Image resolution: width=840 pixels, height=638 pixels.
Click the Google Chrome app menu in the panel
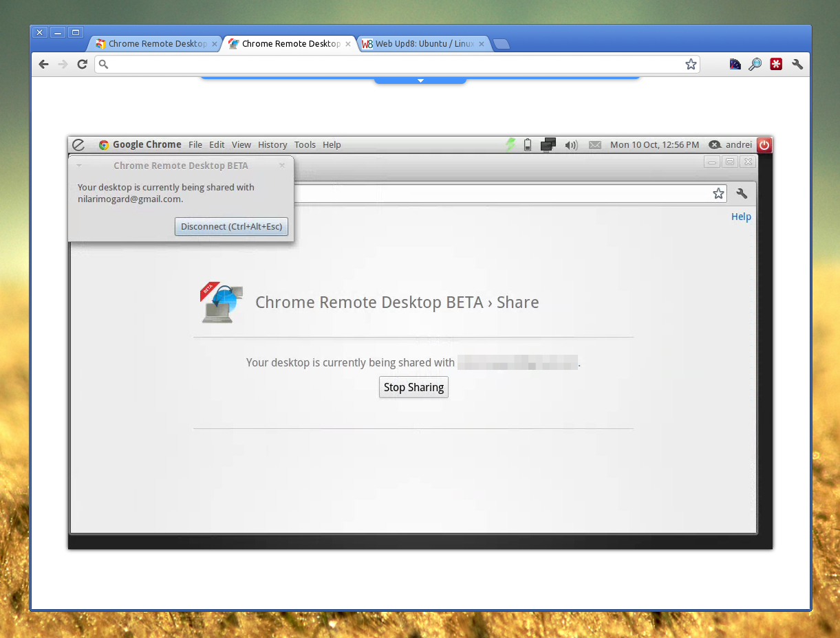[140, 144]
